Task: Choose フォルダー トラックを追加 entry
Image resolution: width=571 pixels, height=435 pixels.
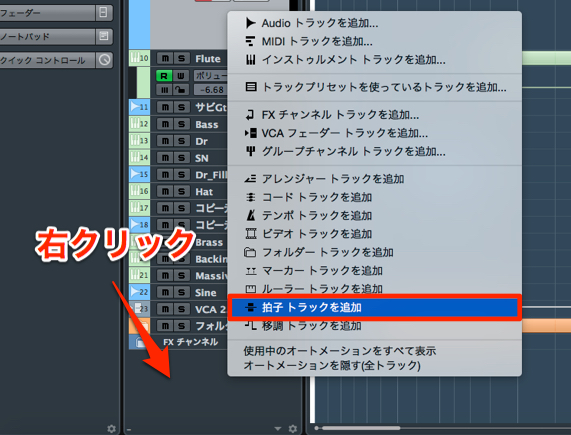Action: [x=374, y=252]
